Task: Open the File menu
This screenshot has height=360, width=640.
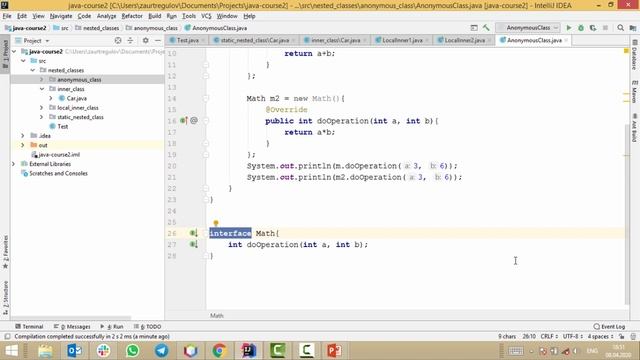Action: coord(7,16)
